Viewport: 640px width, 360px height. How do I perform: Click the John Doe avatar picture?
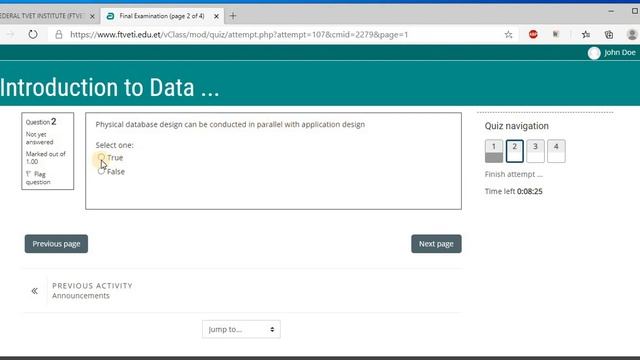594,53
